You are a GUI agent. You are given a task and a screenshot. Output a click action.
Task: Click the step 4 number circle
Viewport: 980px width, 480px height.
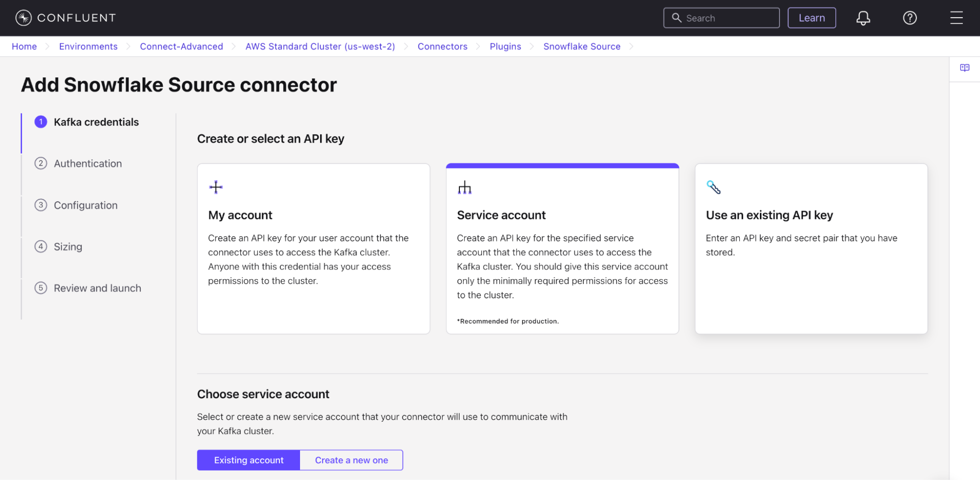(x=41, y=246)
